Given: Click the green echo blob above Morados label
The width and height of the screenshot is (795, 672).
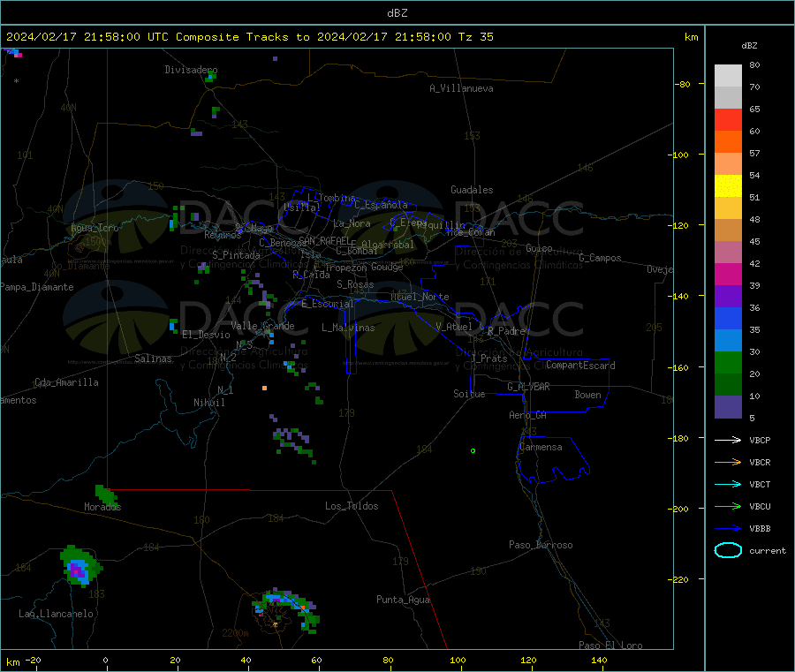Looking at the screenshot, I should (106, 495).
